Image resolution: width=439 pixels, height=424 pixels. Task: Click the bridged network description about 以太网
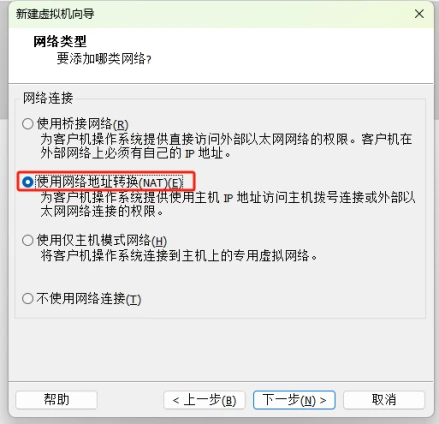point(226,146)
